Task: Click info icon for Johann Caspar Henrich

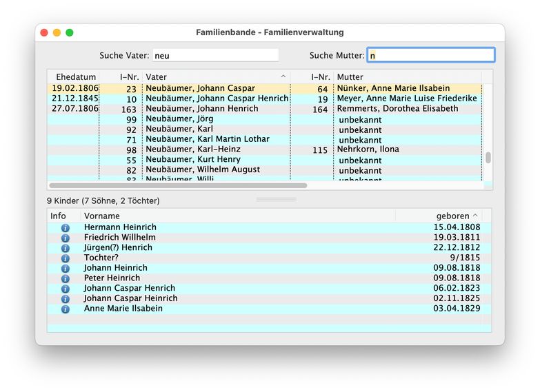Action: coord(66,289)
